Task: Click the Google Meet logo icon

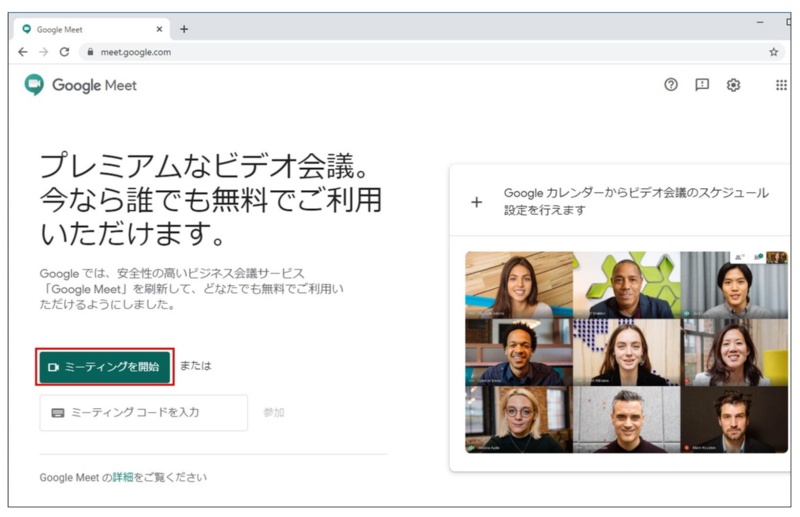Action: [35, 85]
